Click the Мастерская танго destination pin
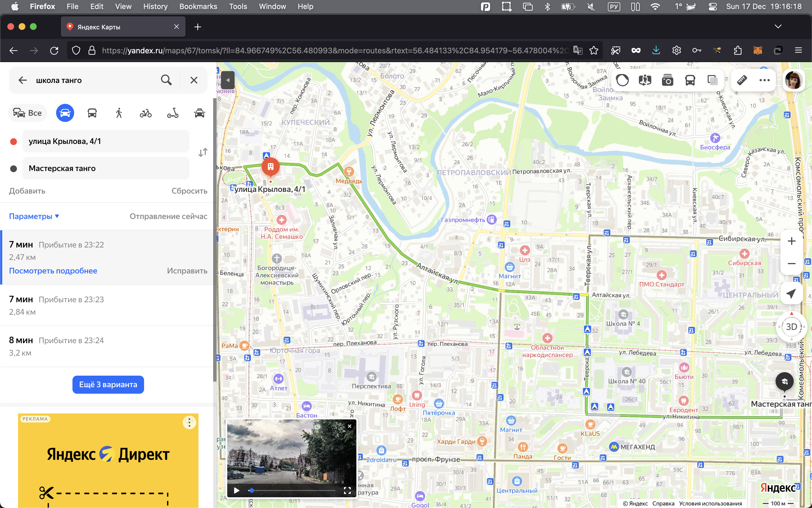The image size is (812, 508). pos(784,382)
